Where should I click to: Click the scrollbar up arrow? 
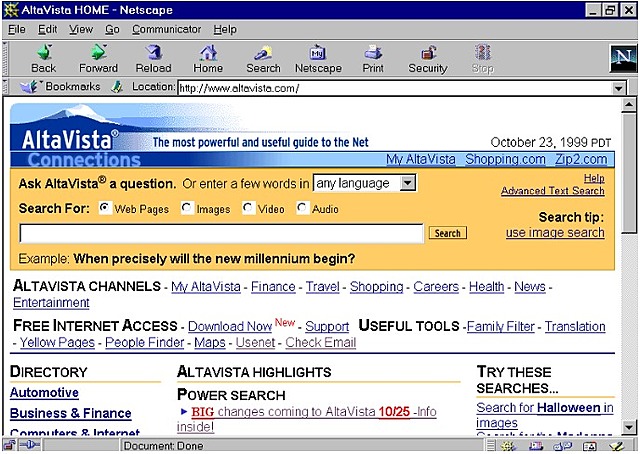point(629,105)
